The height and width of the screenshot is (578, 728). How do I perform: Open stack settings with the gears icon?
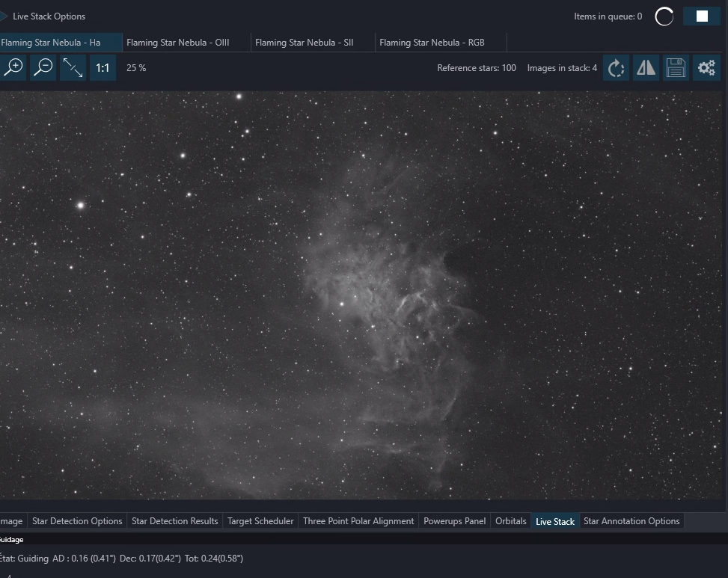pyautogui.click(x=706, y=68)
